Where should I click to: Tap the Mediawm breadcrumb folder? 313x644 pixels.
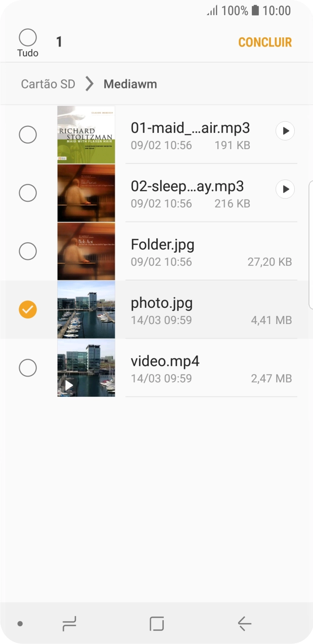(x=130, y=84)
